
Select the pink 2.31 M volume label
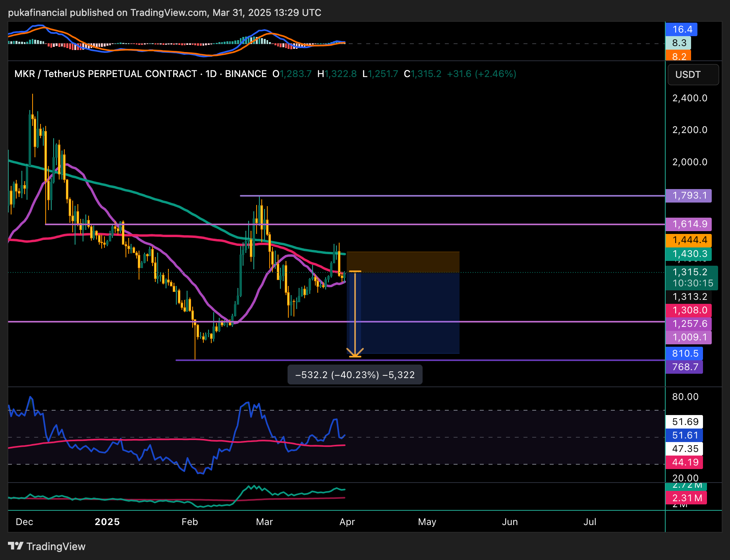(x=686, y=498)
